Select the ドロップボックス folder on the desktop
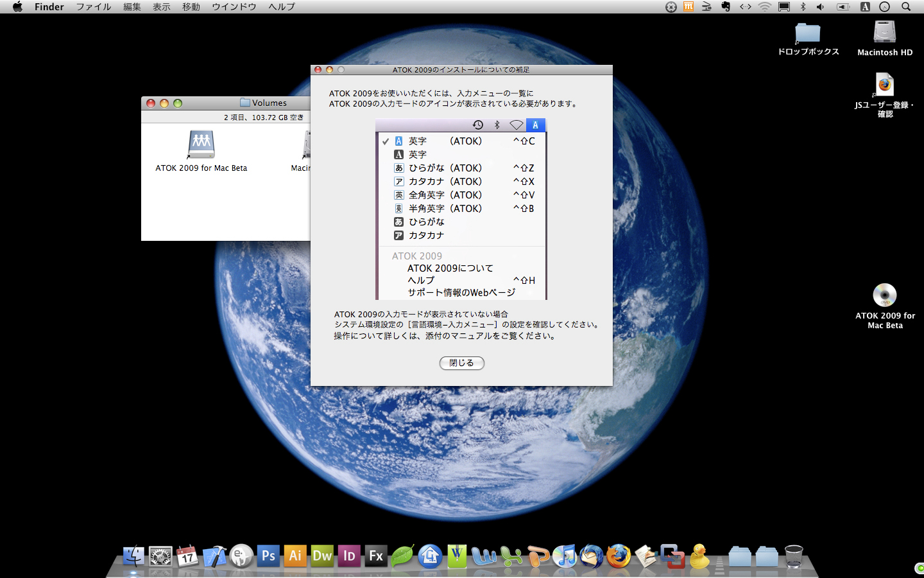 [808, 39]
